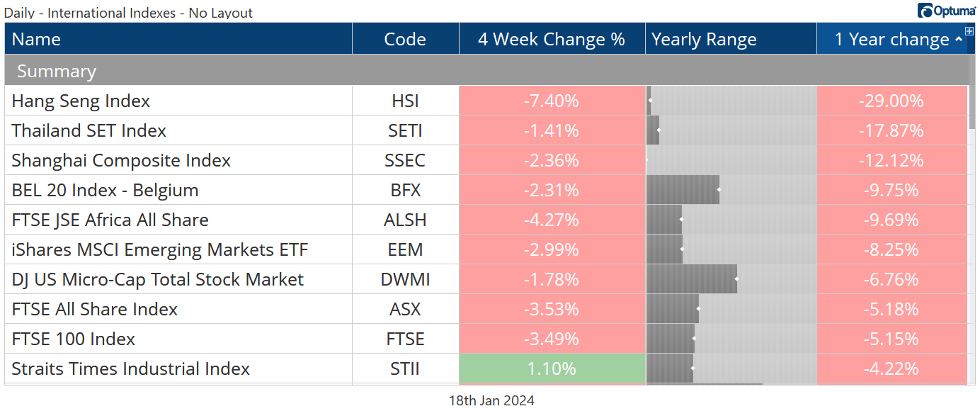This screenshot has width=980, height=411.
Task: Sort by the Code column header
Action: (x=405, y=39)
